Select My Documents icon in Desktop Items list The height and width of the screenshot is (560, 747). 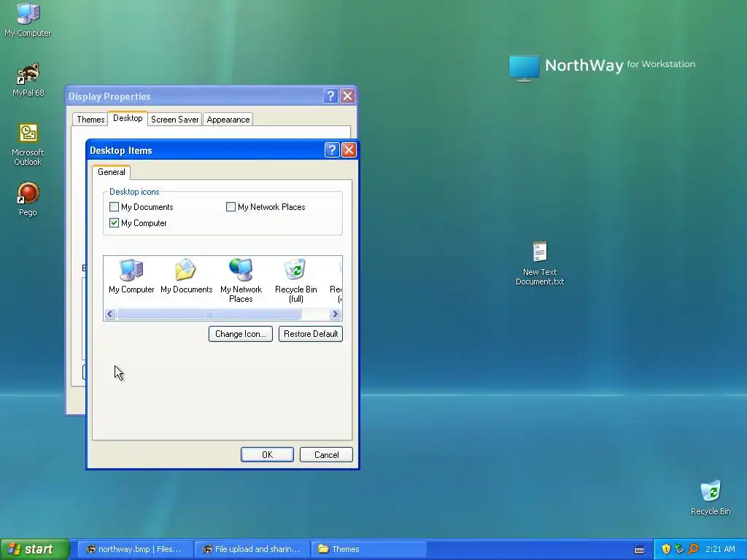point(186,276)
